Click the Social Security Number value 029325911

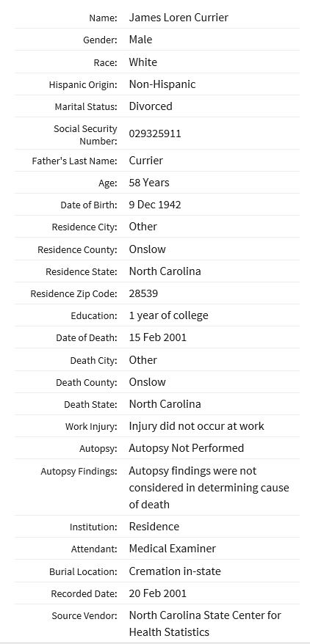[155, 134]
